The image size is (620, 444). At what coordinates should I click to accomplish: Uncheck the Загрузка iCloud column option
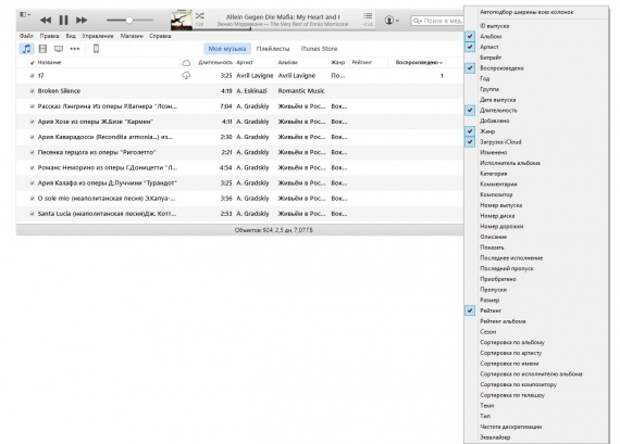pos(470,142)
